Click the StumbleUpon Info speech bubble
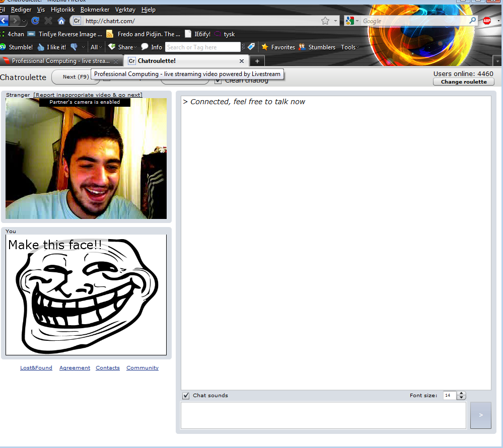Viewport: 503px width, 448px height. (x=152, y=47)
